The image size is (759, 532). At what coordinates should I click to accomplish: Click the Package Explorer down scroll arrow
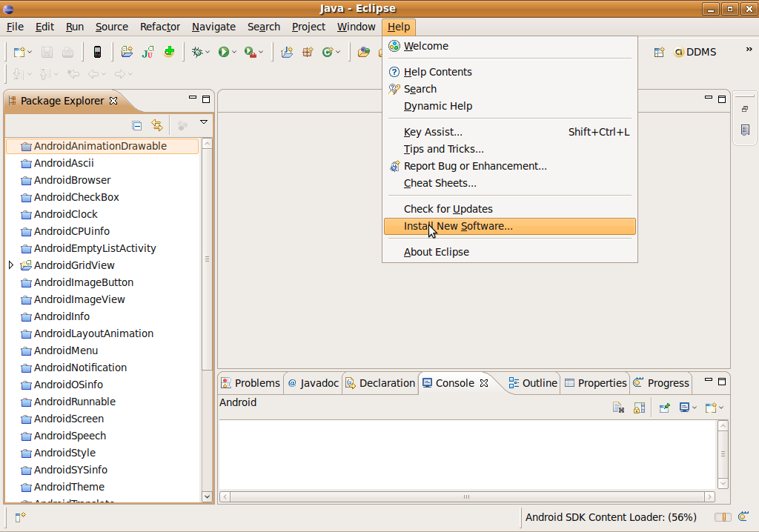coord(207,496)
